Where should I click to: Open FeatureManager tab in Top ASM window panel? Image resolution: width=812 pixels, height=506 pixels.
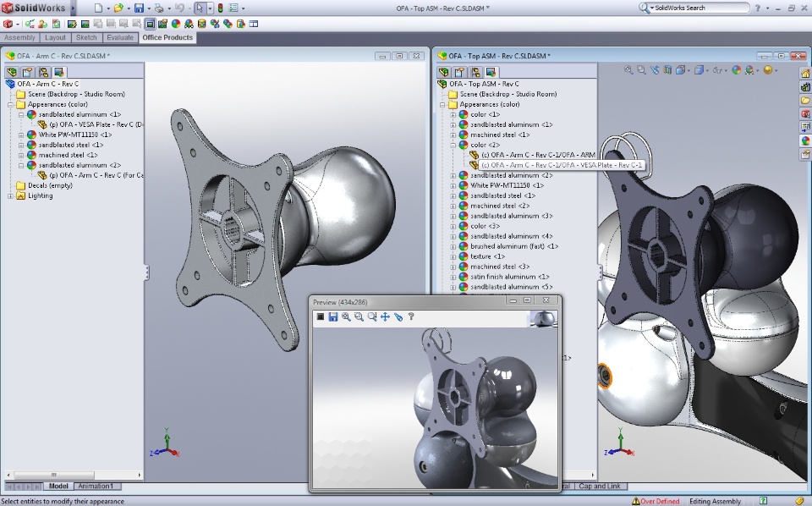pyautogui.click(x=443, y=72)
